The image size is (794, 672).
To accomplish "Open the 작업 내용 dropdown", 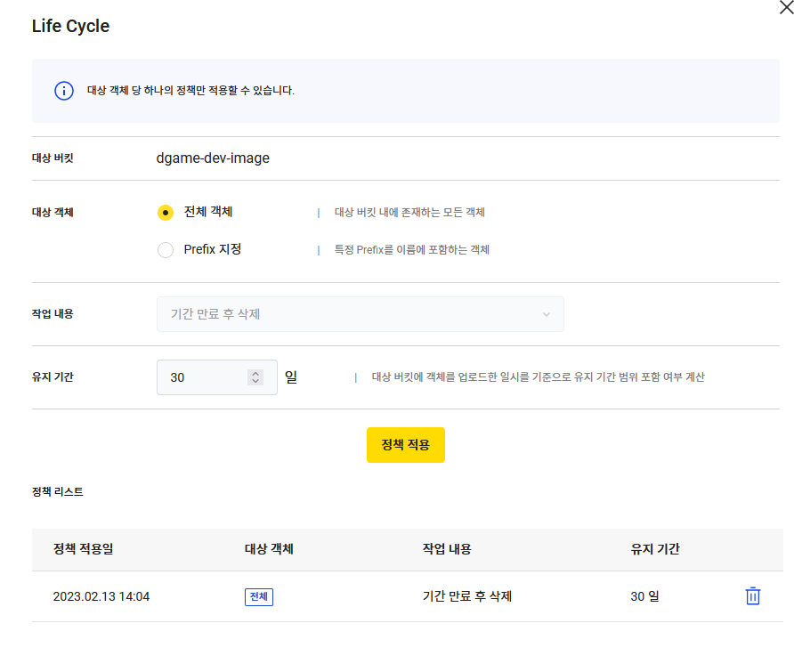I will point(360,314).
